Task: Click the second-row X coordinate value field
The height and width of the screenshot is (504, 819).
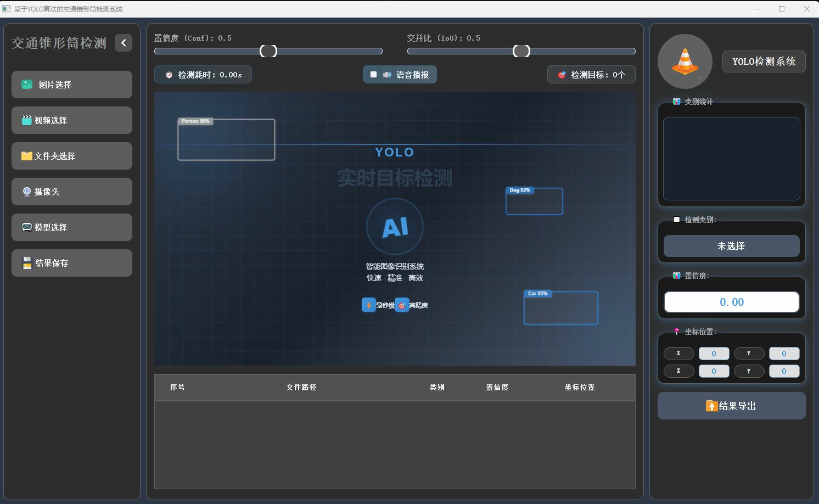Action: 714,371
